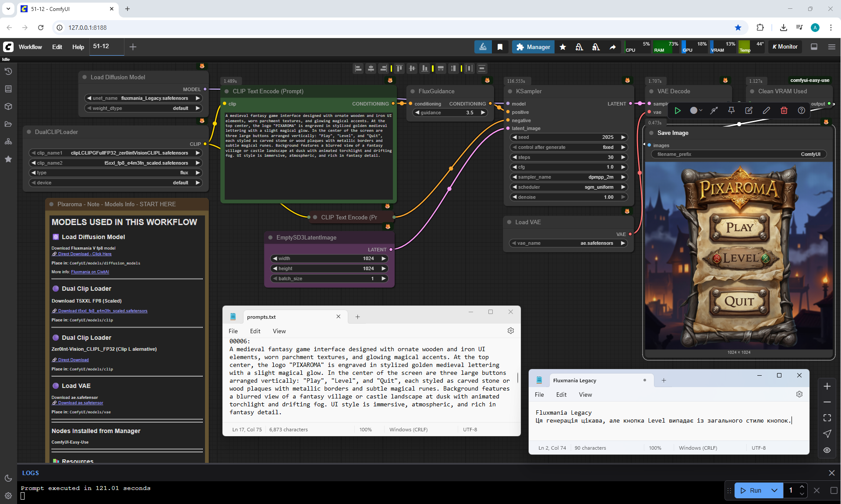Click the fit view icon on canvas
This screenshot has height=504, width=841.
[x=827, y=418]
